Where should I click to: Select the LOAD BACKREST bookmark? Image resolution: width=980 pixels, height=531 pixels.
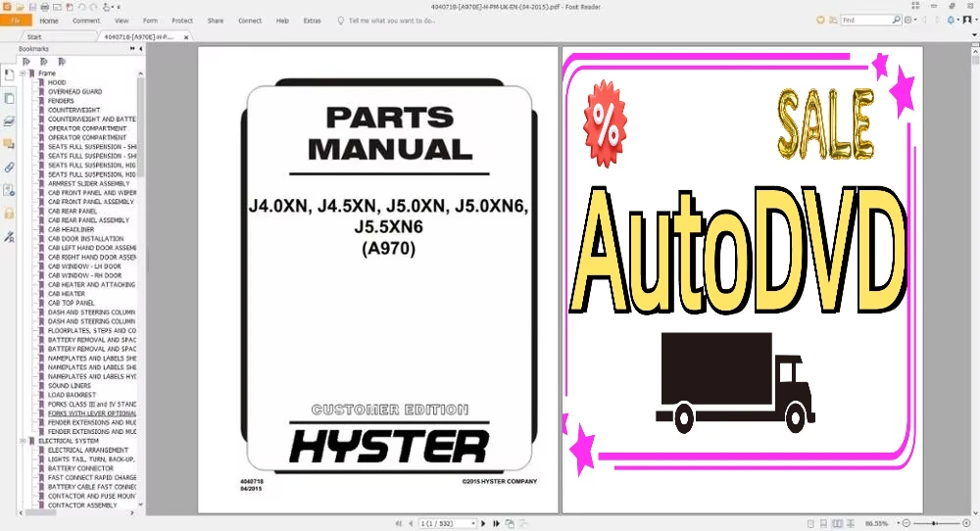(72, 395)
